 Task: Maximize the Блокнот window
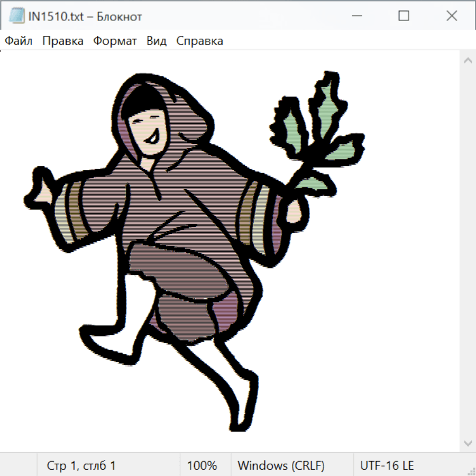coord(404,16)
